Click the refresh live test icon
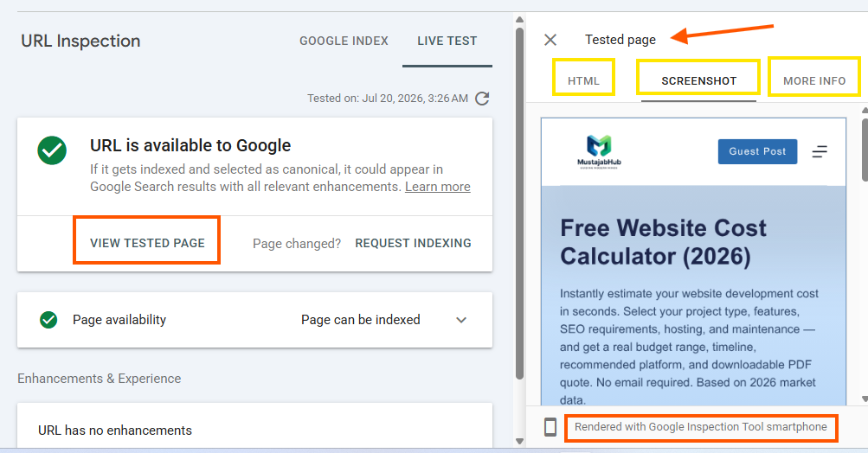 click(x=482, y=99)
